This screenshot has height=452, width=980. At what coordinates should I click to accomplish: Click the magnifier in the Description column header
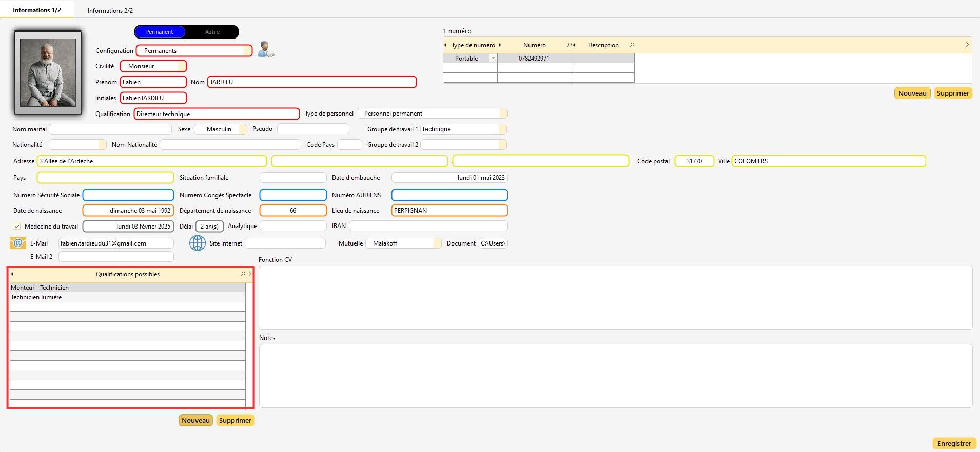pos(632,45)
